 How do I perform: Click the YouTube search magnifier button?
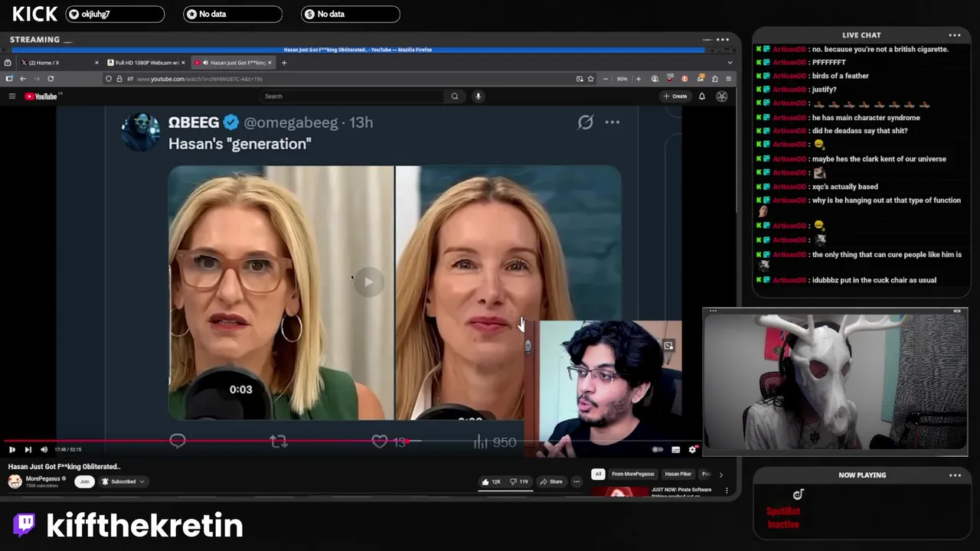coord(455,96)
